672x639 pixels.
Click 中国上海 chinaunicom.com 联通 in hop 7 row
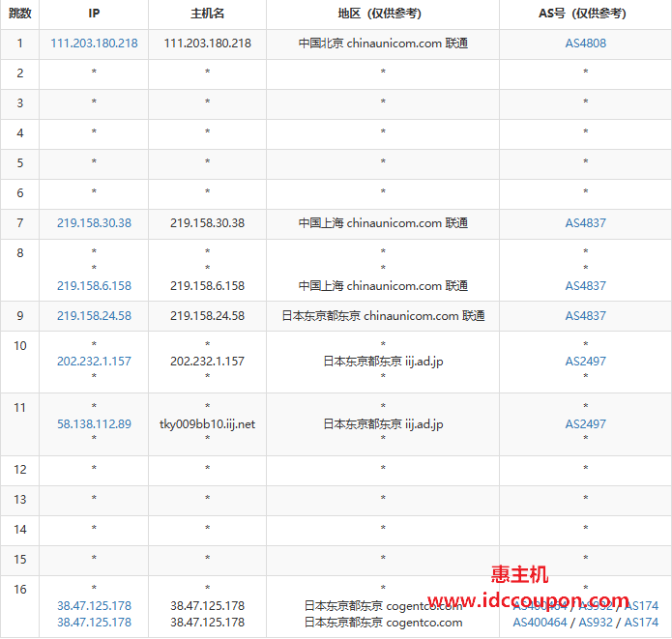click(x=383, y=223)
